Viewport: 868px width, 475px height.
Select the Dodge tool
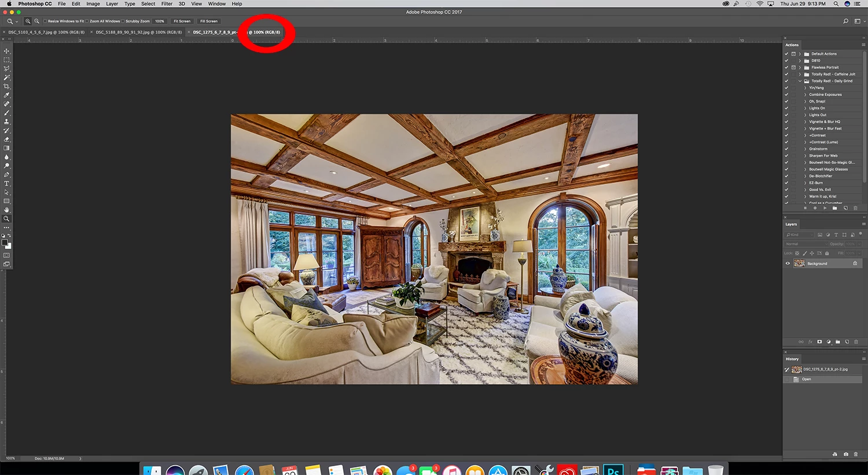click(6, 166)
